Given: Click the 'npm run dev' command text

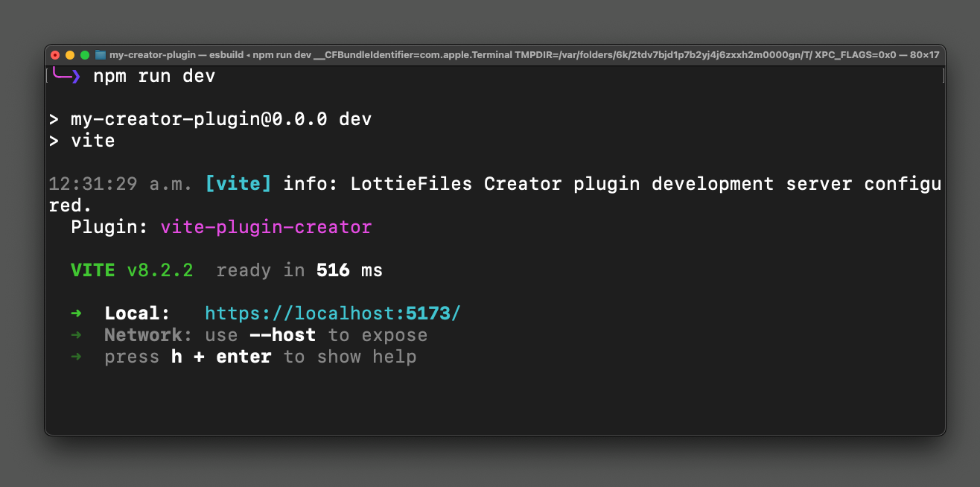Looking at the screenshot, I should [154, 76].
